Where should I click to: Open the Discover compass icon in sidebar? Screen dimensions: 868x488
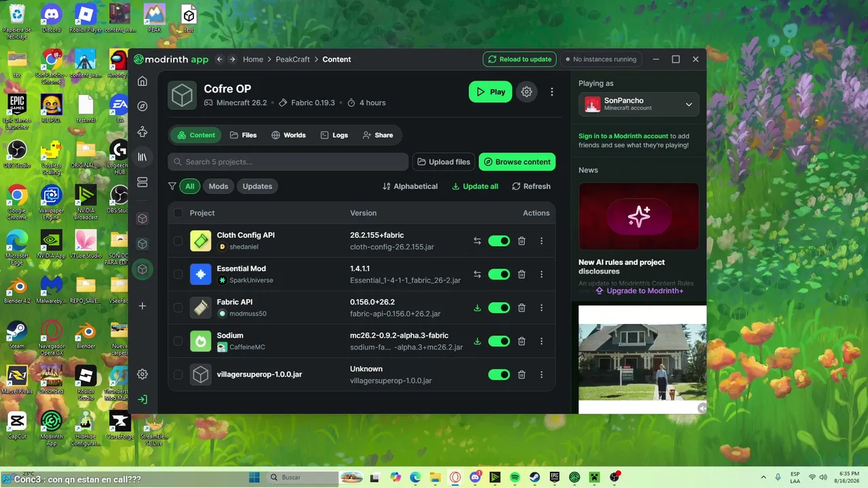coord(142,106)
